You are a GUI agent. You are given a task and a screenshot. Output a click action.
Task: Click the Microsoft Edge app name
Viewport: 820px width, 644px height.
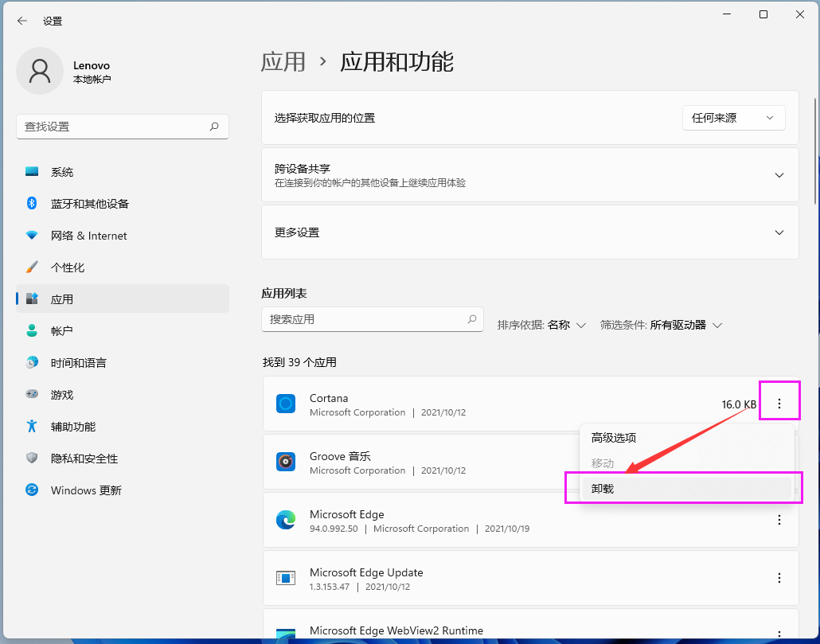click(x=347, y=514)
